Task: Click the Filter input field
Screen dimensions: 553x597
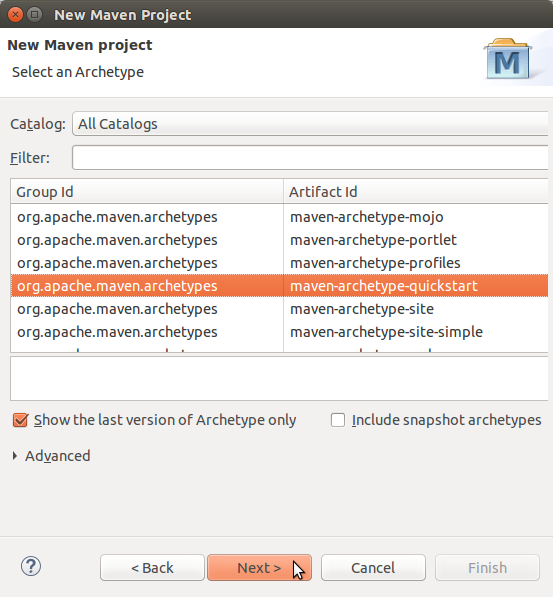Action: (x=310, y=158)
